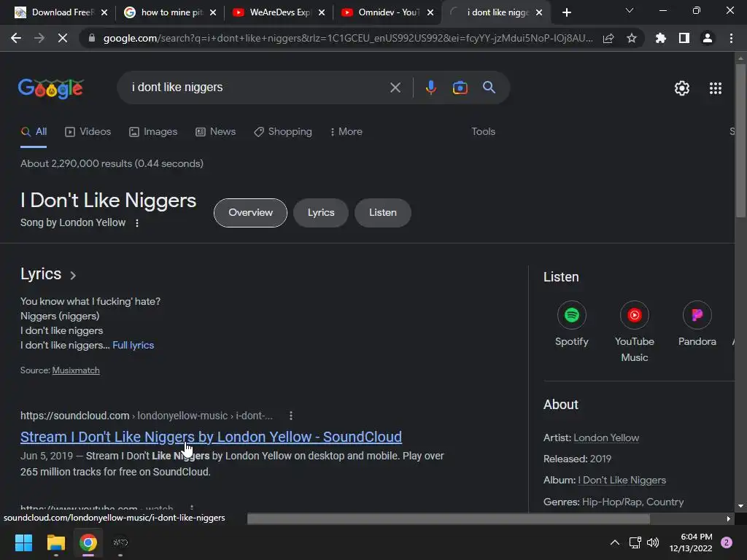The height and width of the screenshot is (560, 747).
Task: Listen on Spotify icon
Action: [x=571, y=315]
